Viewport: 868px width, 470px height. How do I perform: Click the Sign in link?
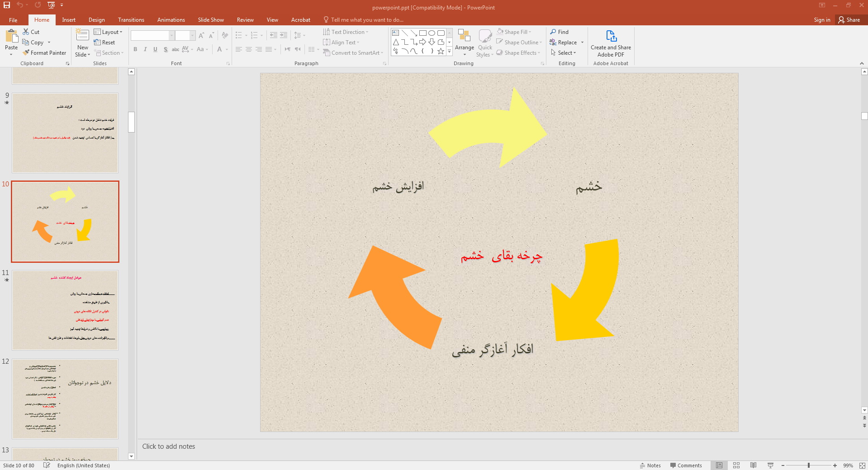(822, 20)
